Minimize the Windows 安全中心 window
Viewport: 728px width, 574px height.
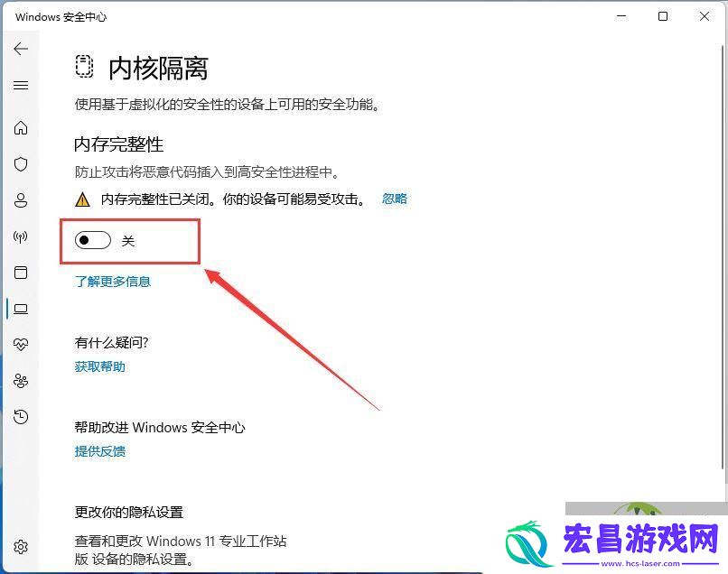(x=621, y=16)
